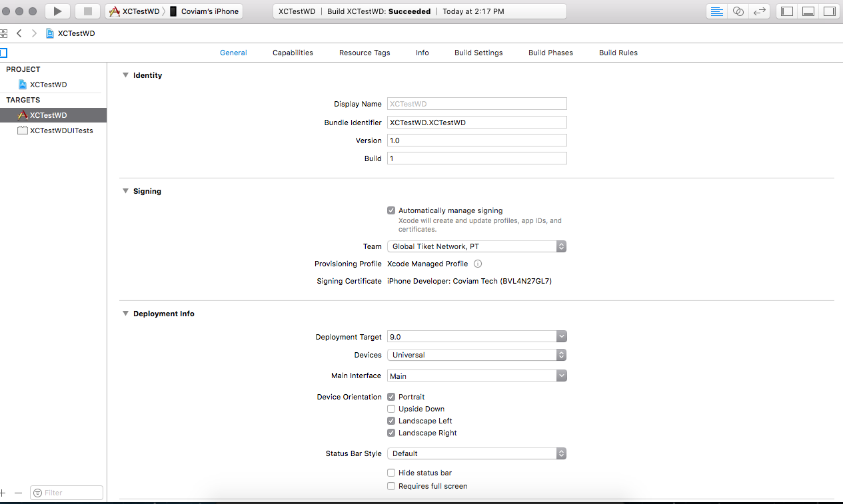Image resolution: width=843 pixels, height=504 pixels.
Task: Switch to the General tab
Action: point(233,53)
